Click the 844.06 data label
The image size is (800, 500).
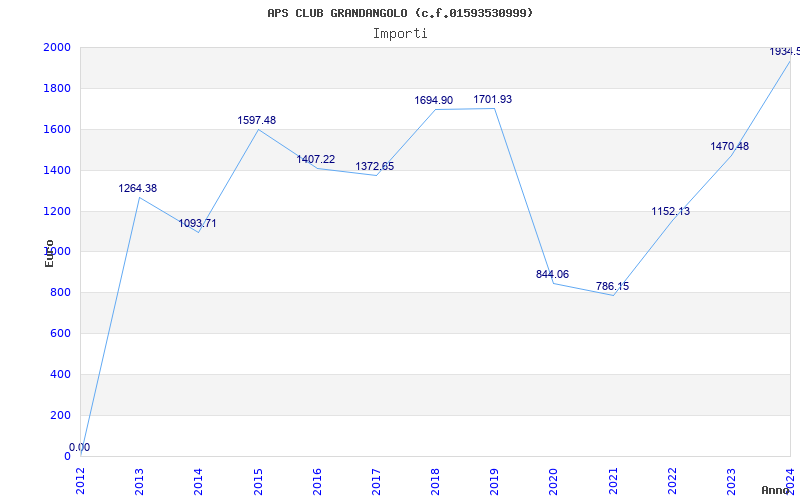coord(553,274)
